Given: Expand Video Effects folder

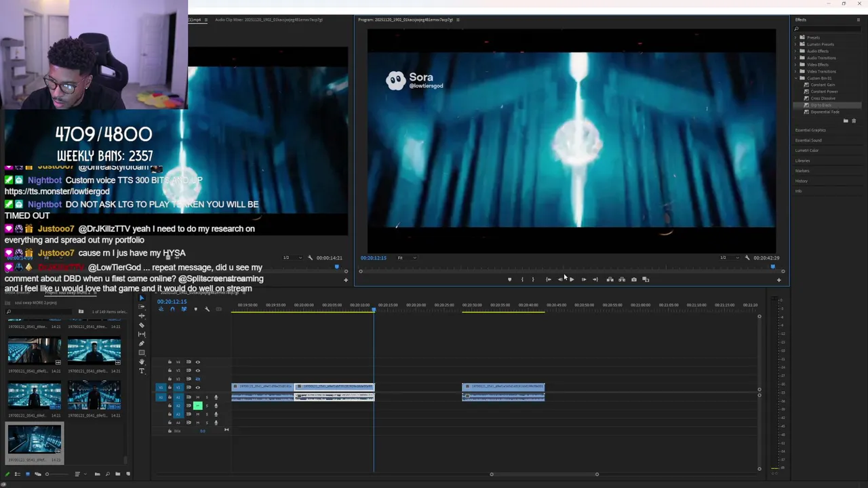Looking at the screenshot, I should (796, 64).
